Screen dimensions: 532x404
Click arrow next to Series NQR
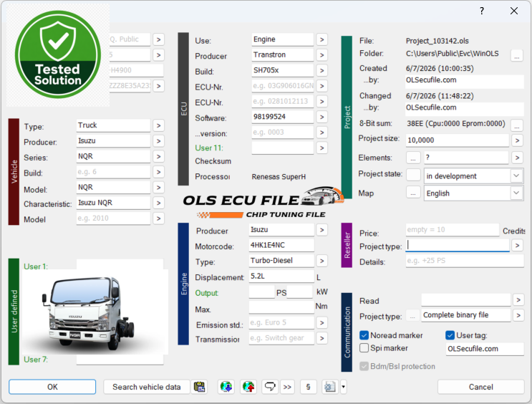(158, 156)
